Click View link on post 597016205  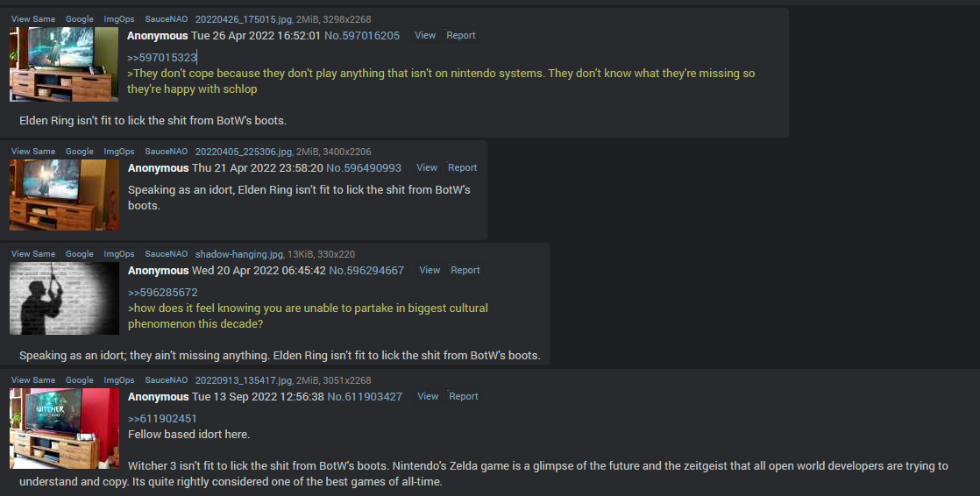[425, 36]
